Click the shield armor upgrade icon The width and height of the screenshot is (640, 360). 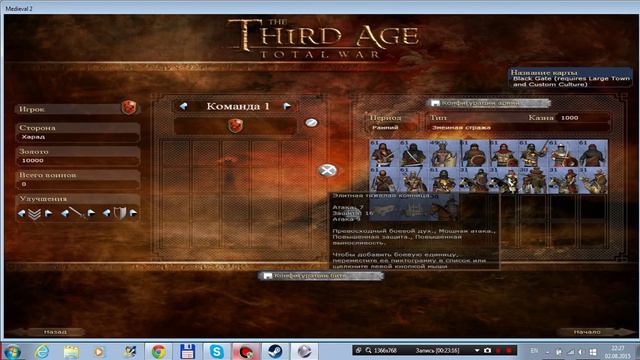coord(120,213)
